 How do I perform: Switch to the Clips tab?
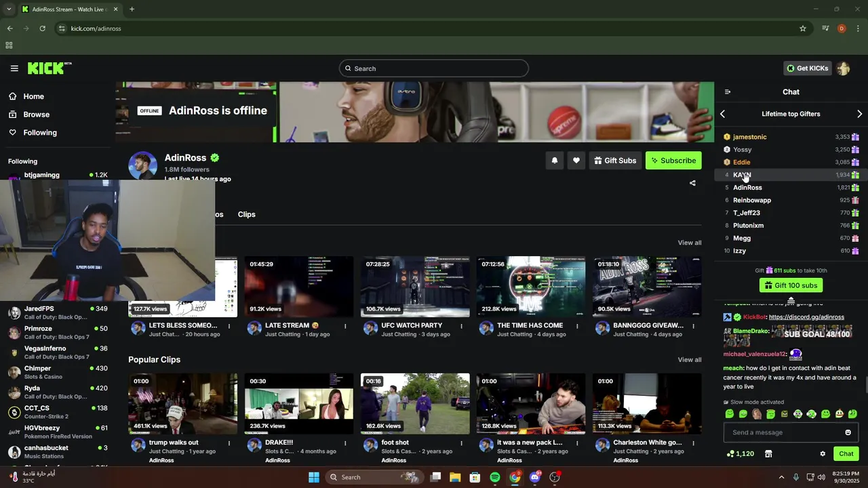[x=247, y=214]
